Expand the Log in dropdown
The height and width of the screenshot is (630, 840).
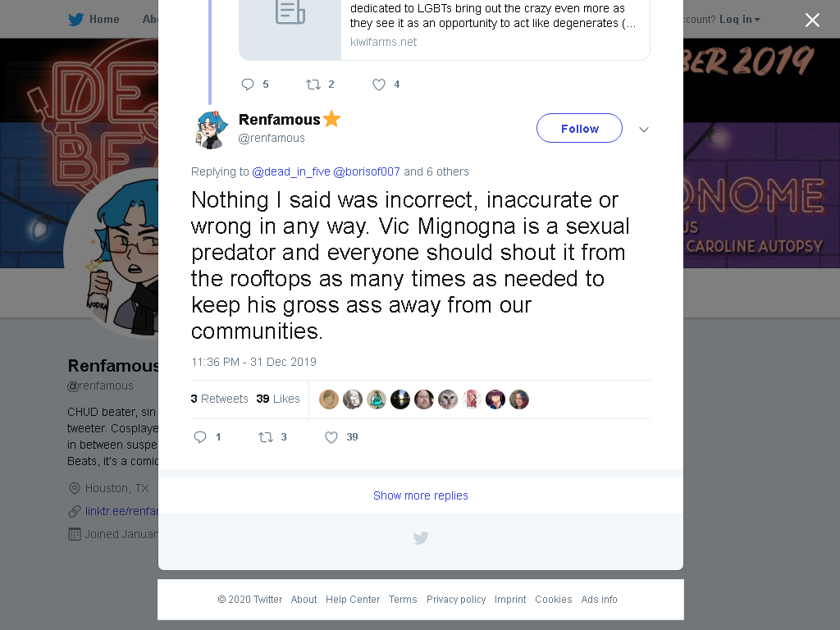click(739, 20)
